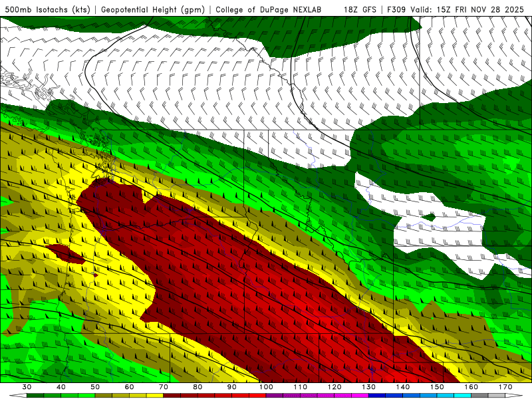The height and width of the screenshot is (399, 532).
Task: Click the bright magenta swatch left of 130 mark
Action: pyautogui.click(x=360, y=396)
